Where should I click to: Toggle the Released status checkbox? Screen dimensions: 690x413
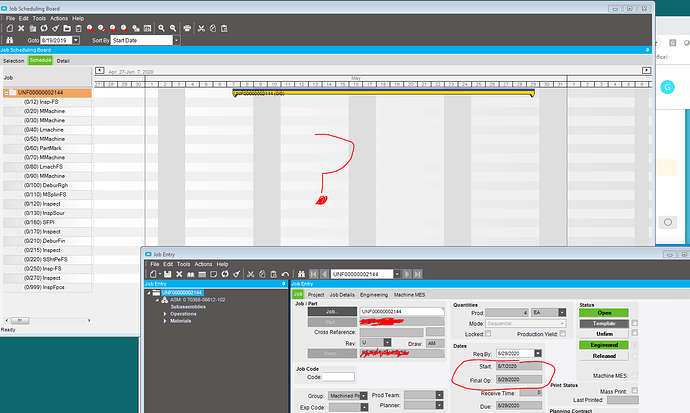pos(635,356)
